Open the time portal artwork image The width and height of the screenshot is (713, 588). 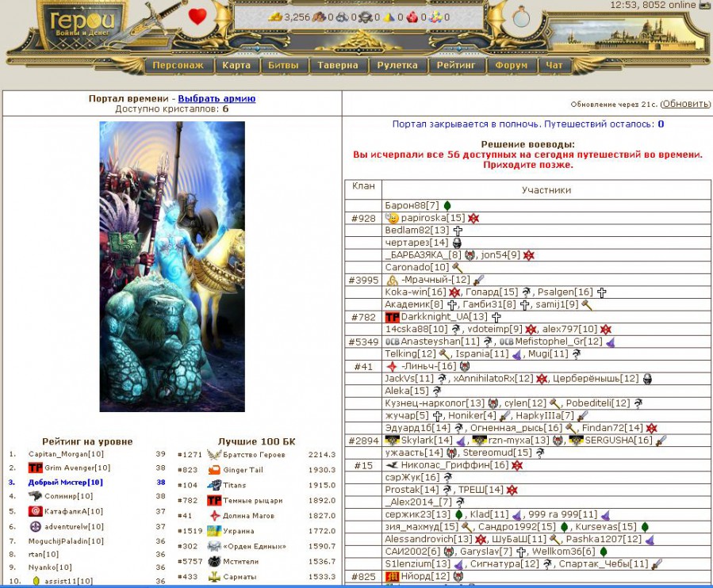(172, 266)
